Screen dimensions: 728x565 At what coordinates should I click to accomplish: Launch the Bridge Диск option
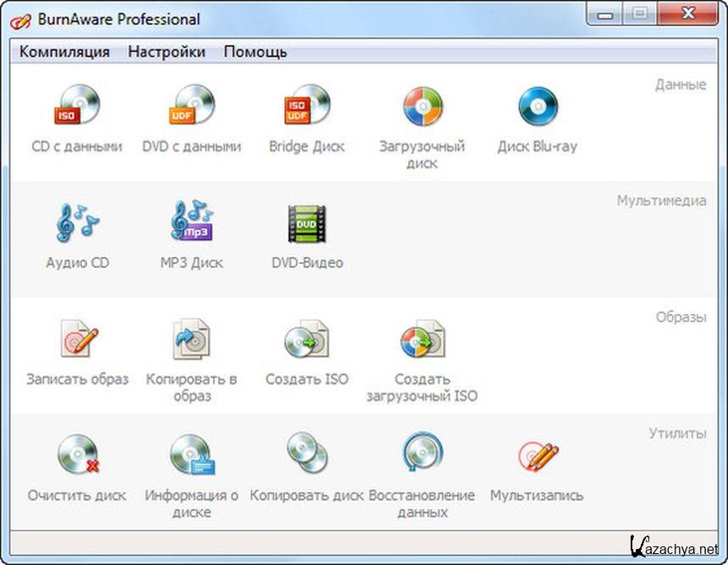(306, 108)
